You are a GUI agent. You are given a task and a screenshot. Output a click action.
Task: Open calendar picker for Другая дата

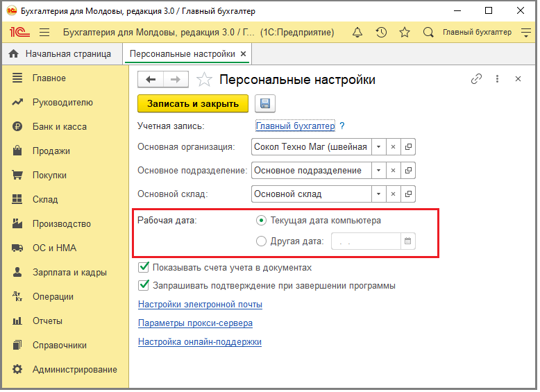(408, 241)
